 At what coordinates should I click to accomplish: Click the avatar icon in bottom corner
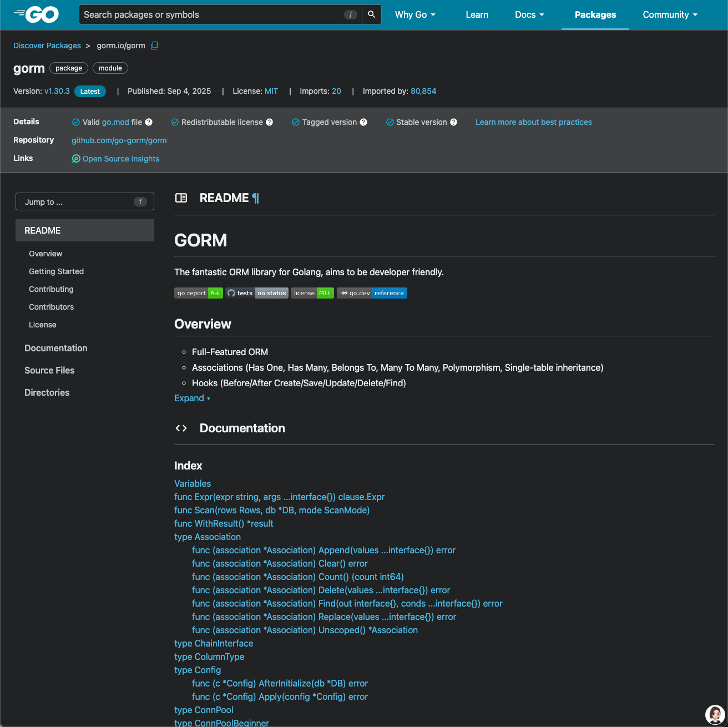click(x=715, y=715)
